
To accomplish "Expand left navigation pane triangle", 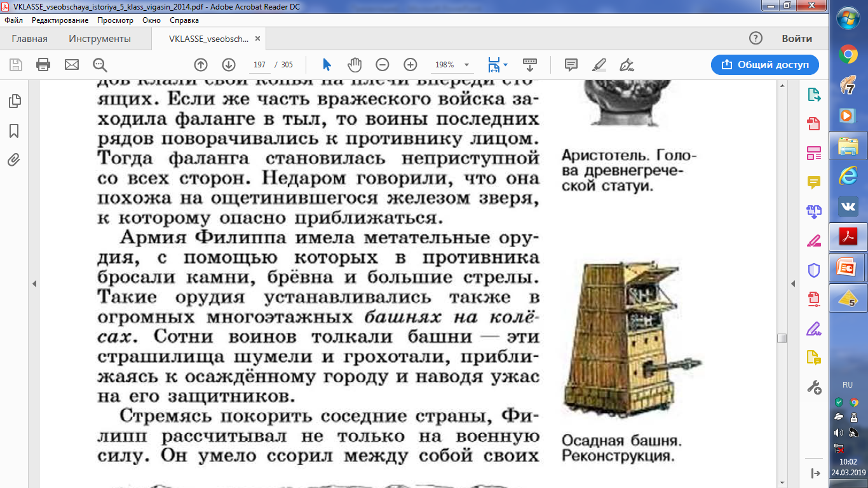I will 34,283.
